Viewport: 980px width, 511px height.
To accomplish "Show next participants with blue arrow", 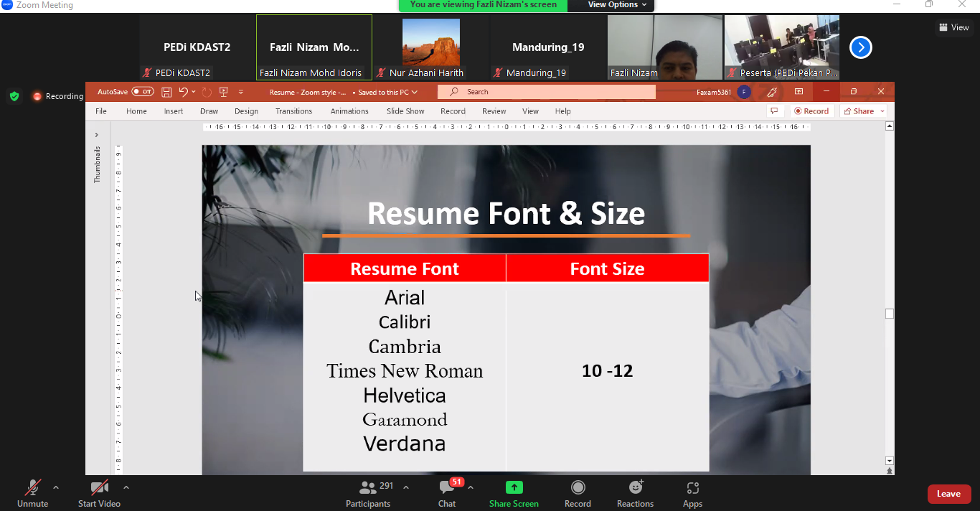I will pos(860,47).
